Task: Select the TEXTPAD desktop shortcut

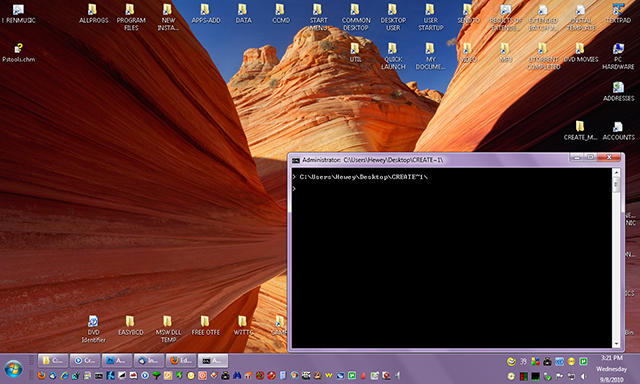Action: click(x=618, y=13)
